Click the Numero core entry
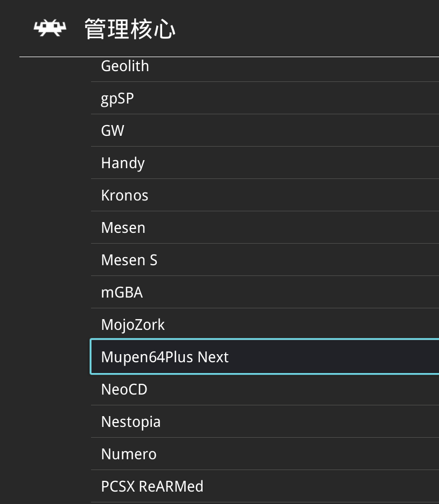Viewport: 439px width, 504px height. click(x=129, y=454)
